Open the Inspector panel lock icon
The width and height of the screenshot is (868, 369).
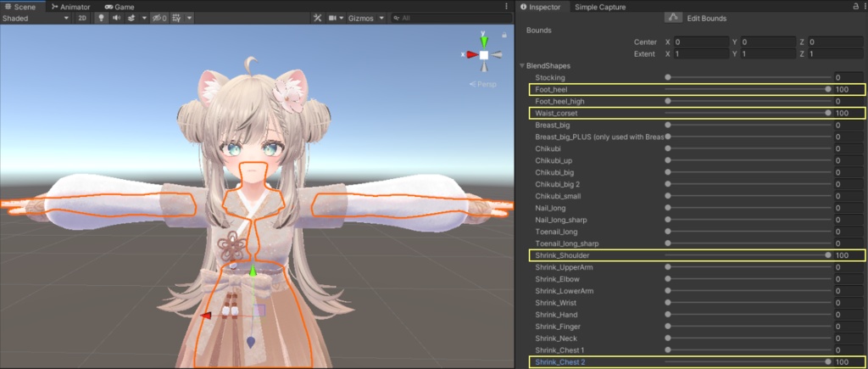coord(856,6)
